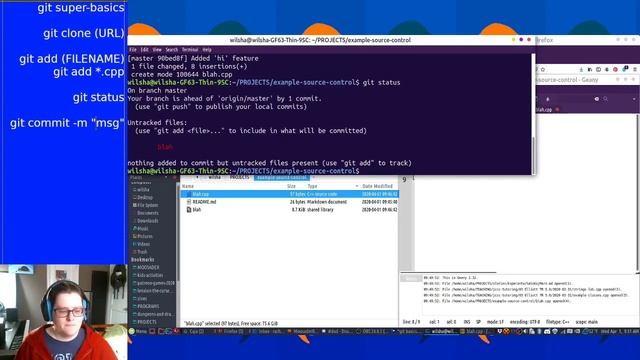This screenshot has width=640, height=360.
Task: Click the terminal window scrollbar
Action: 533,155
